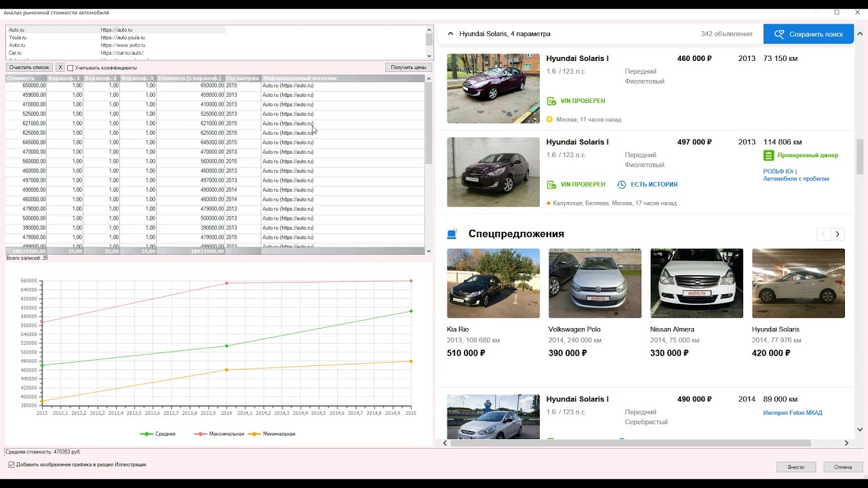This screenshot has width=868, height=488.
Task: Click Сохранить поиск button
Action: tap(808, 34)
